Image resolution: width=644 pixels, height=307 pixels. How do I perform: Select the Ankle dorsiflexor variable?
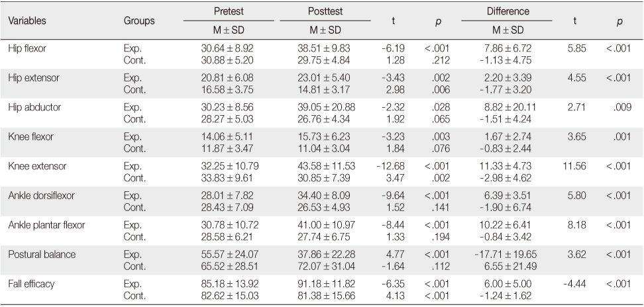tap(41, 195)
